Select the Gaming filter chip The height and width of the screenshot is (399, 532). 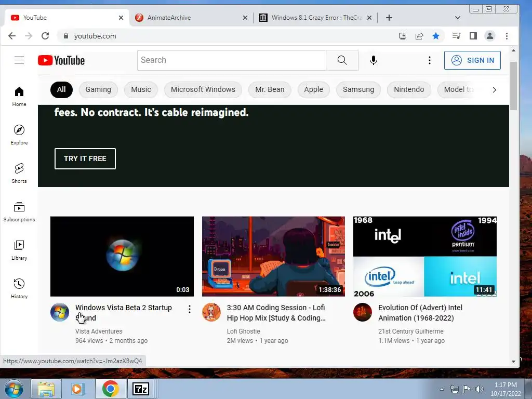98,89
